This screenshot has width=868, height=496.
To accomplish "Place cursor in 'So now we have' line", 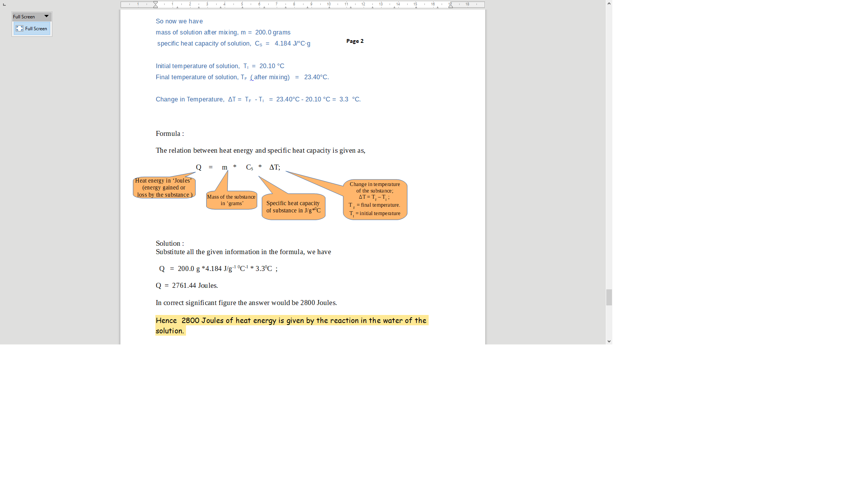I will coord(179,21).
